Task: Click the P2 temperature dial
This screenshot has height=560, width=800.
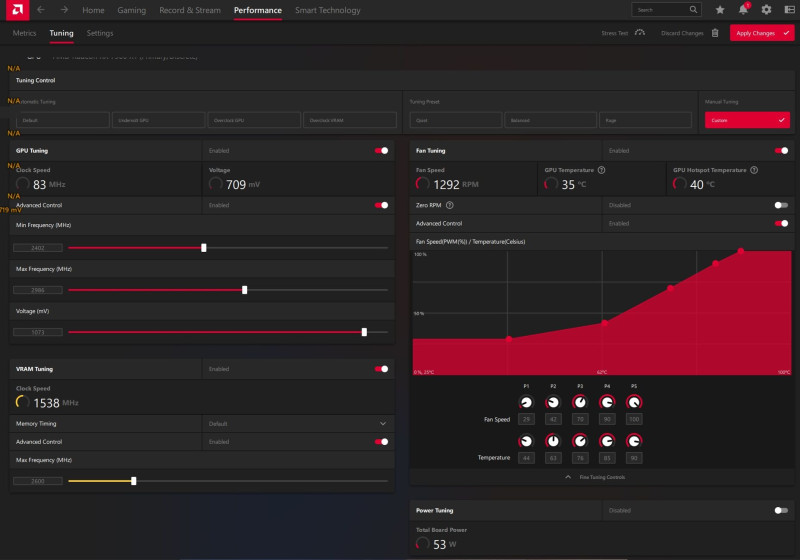Action: point(553,441)
